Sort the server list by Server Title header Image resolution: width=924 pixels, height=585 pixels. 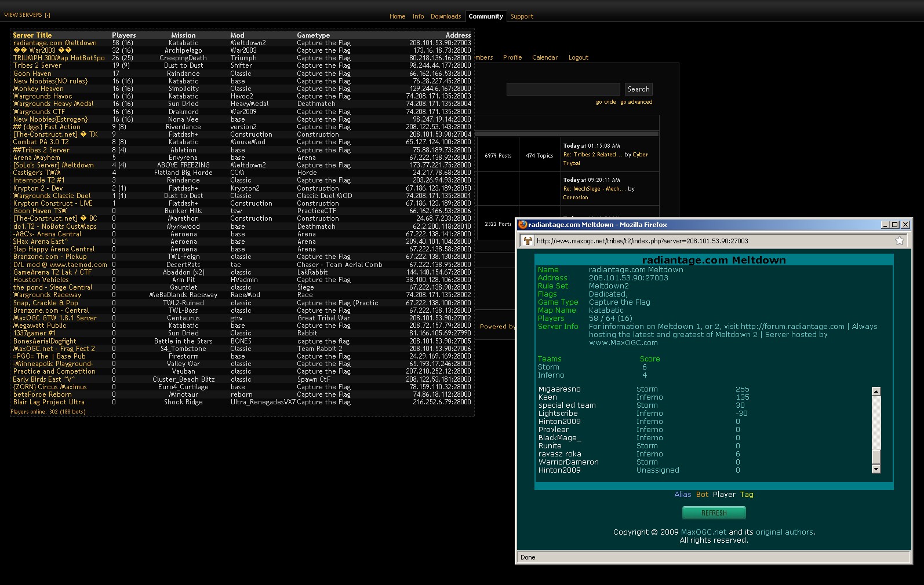point(32,35)
